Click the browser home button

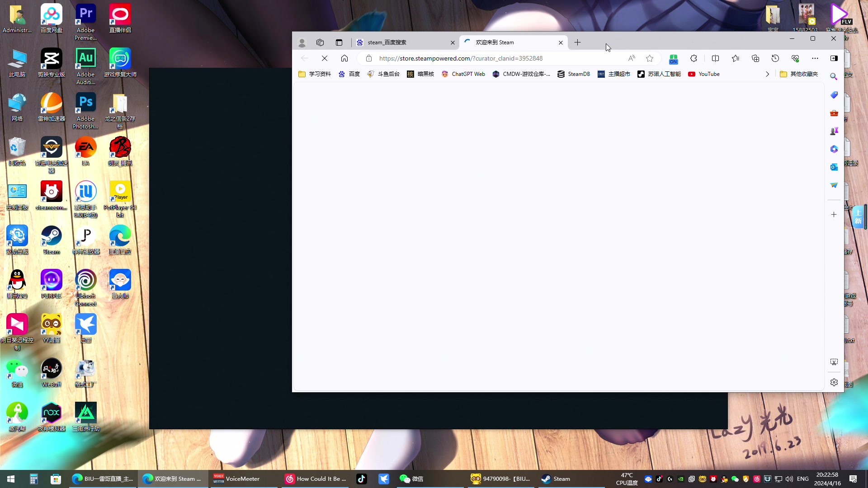[344, 58]
